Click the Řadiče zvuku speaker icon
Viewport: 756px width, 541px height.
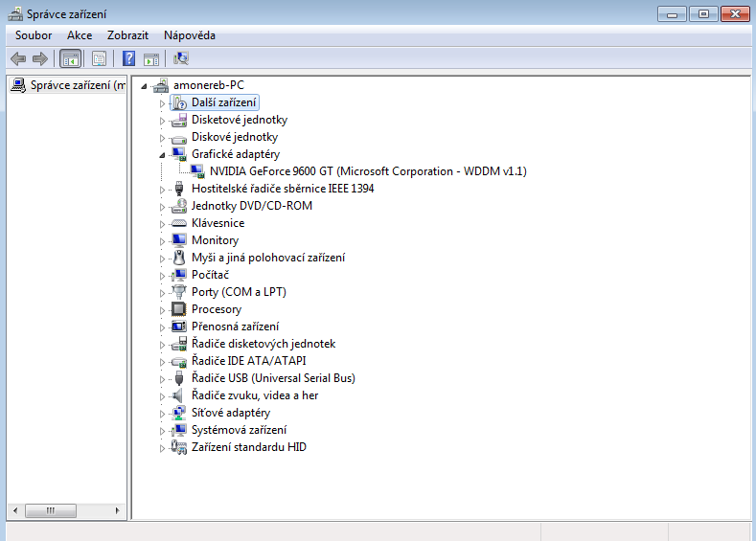pos(178,395)
